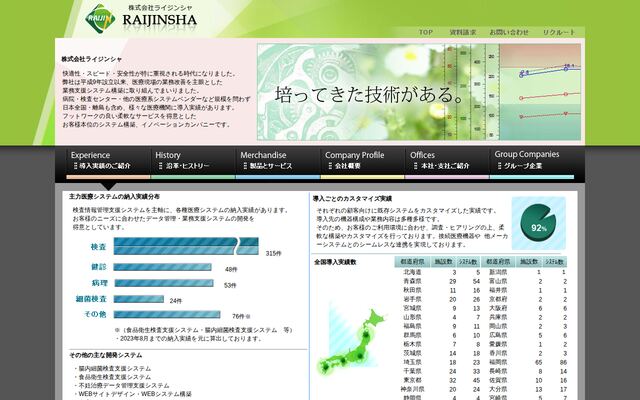Click the 神奈川県 table cell
The image size is (640, 400).
[x=412, y=389]
